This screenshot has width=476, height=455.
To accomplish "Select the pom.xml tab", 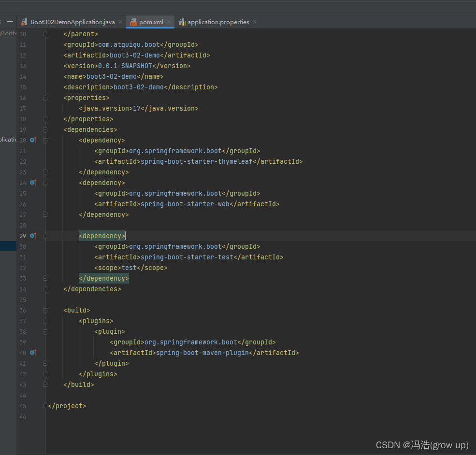I will pos(151,22).
